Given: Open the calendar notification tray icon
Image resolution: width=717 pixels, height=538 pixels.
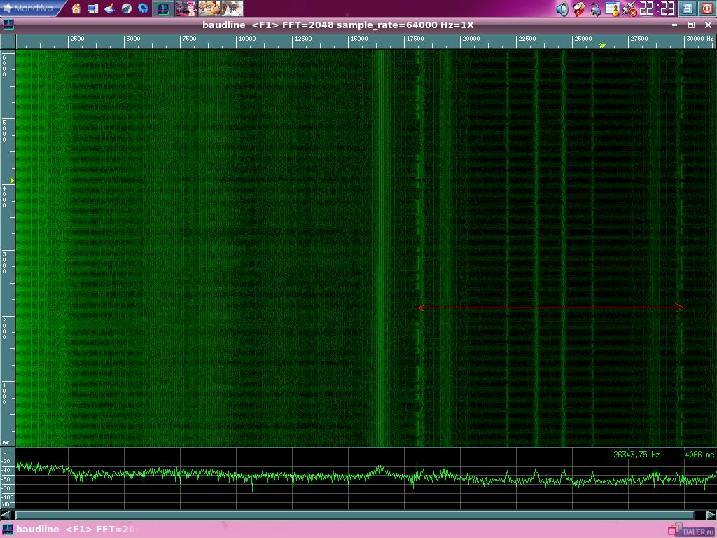Looking at the screenshot, I should tap(612, 9).
